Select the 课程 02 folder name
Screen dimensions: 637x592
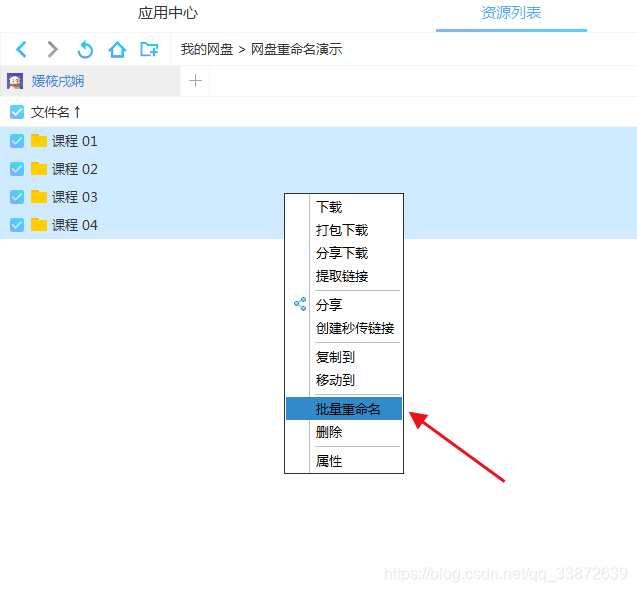75,169
